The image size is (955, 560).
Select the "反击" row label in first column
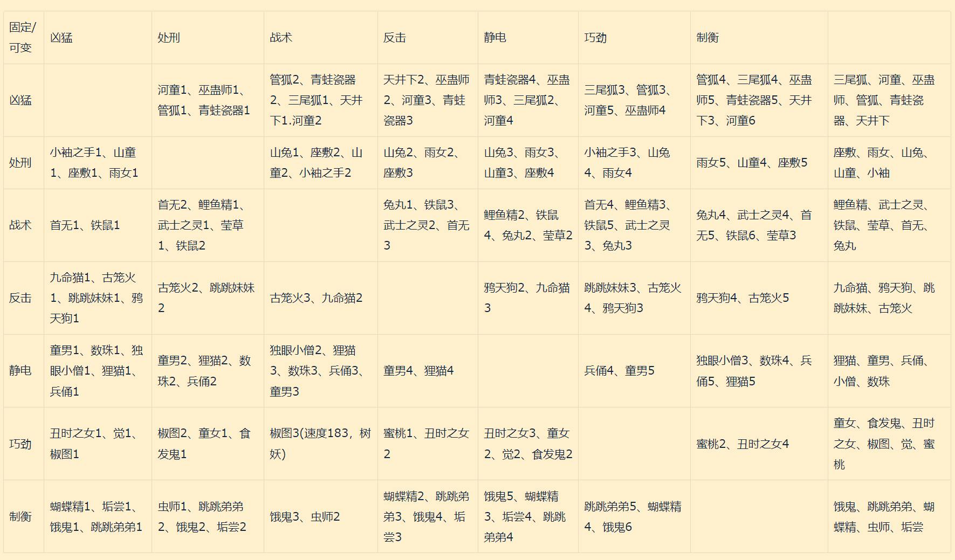tap(24, 298)
